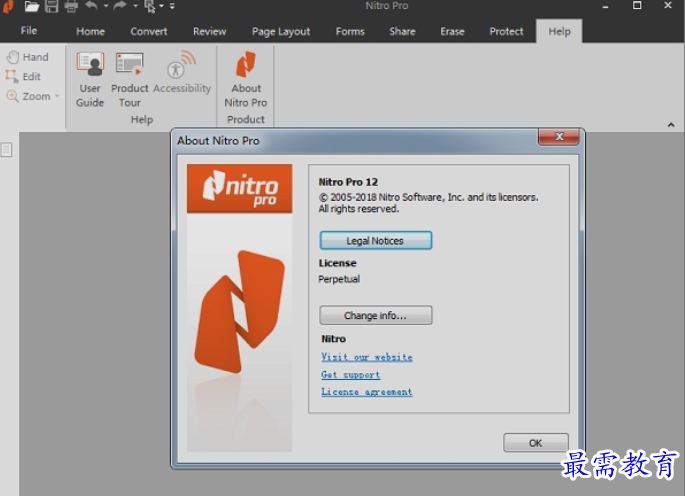The height and width of the screenshot is (496, 685).
Task: Select the Hand tool
Action: tap(28, 57)
